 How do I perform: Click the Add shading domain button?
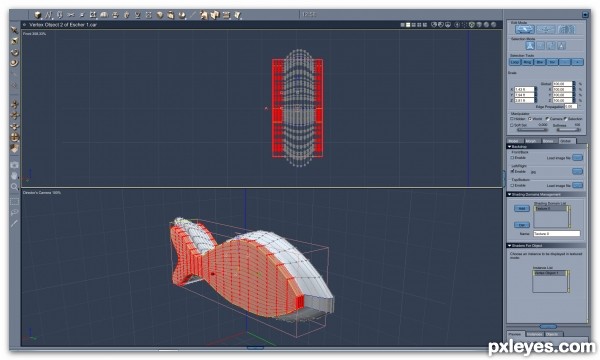(522, 209)
